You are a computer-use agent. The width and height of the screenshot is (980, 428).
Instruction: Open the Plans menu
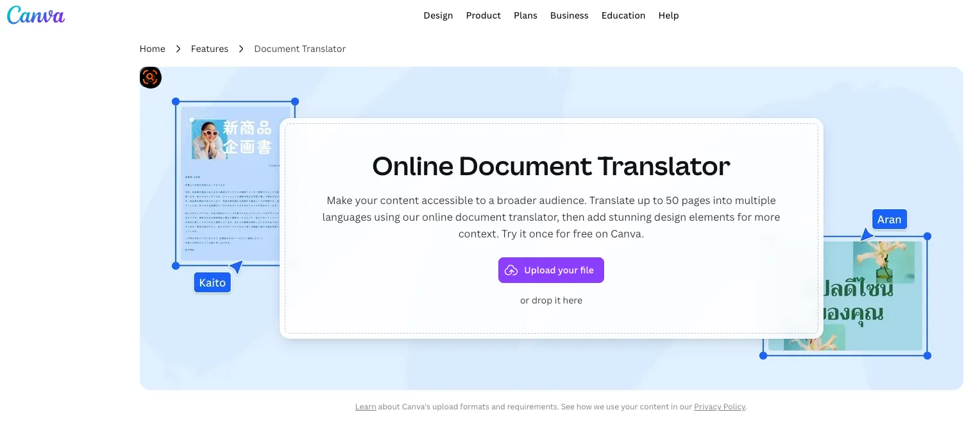pos(525,15)
